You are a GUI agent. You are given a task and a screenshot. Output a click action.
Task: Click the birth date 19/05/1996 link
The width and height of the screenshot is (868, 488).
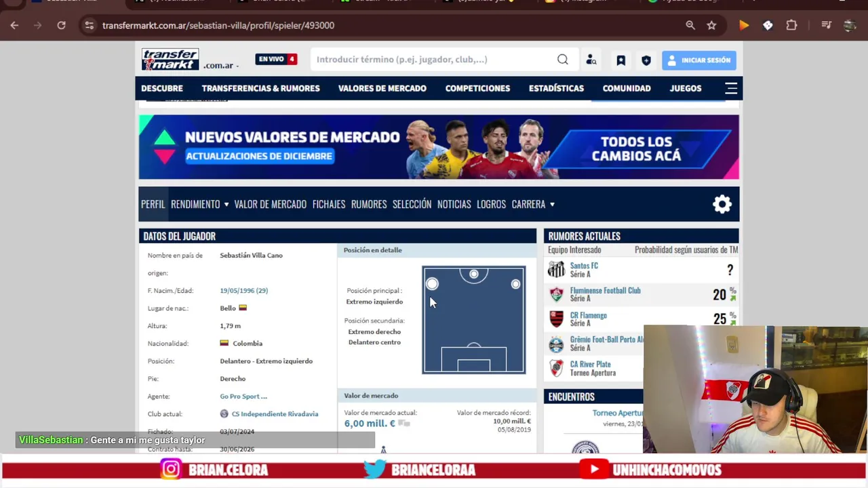243,291
